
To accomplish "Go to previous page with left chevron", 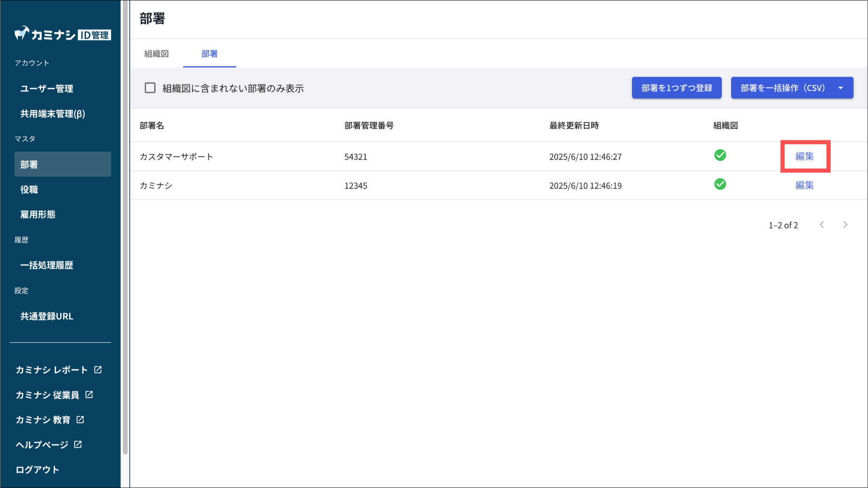I will click(822, 225).
